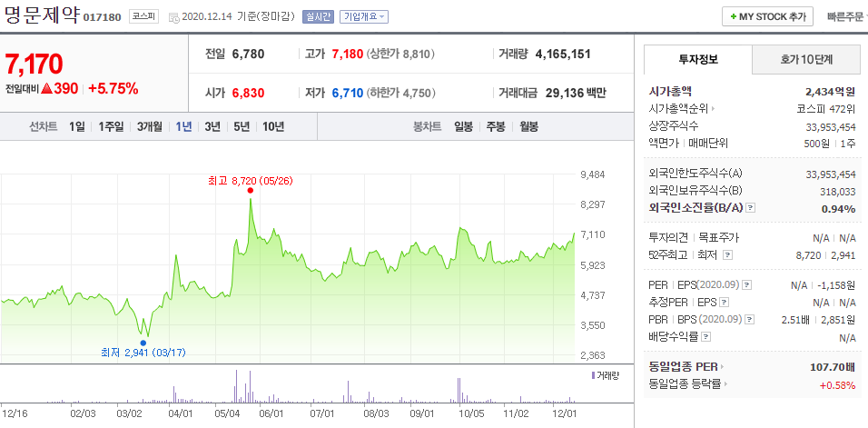Select the 3개월 line chart period
This screenshot has width=868, height=428.
click(x=150, y=127)
